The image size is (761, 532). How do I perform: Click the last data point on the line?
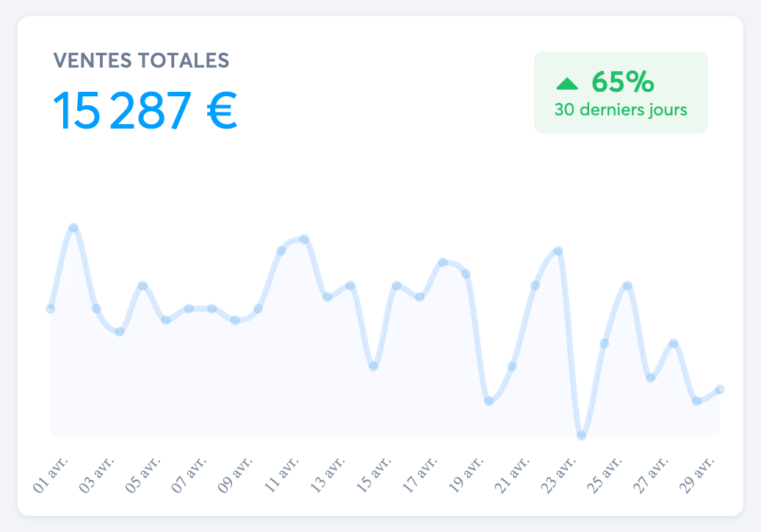(x=720, y=389)
